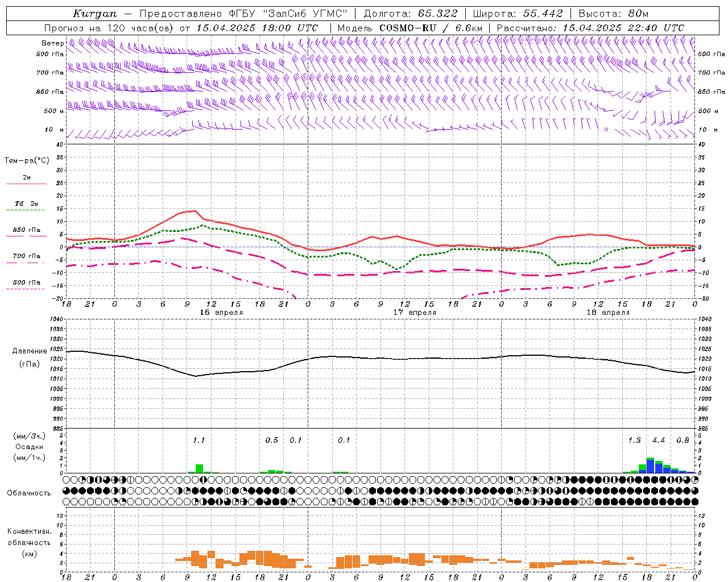Click the "Kurgan" station title
728x582 pixels.
[x=95, y=14]
